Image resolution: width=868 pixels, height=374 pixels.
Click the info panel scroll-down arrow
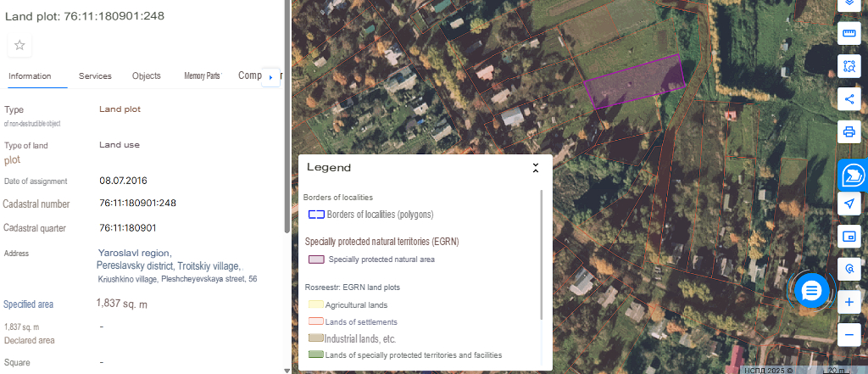point(287,370)
